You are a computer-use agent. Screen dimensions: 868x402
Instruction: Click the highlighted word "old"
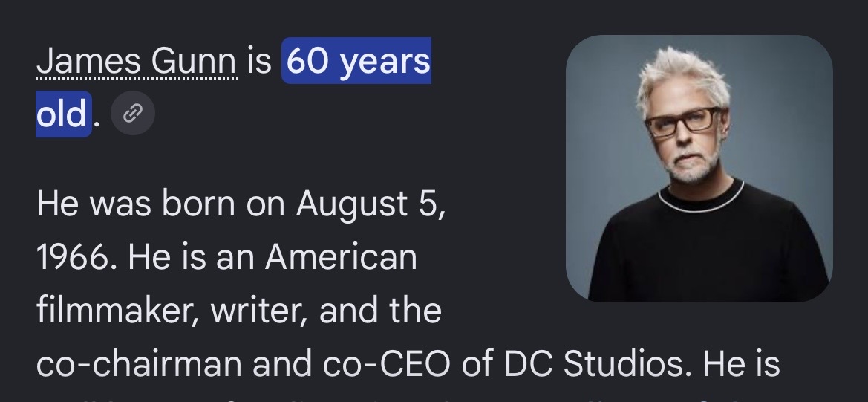(x=63, y=114)
